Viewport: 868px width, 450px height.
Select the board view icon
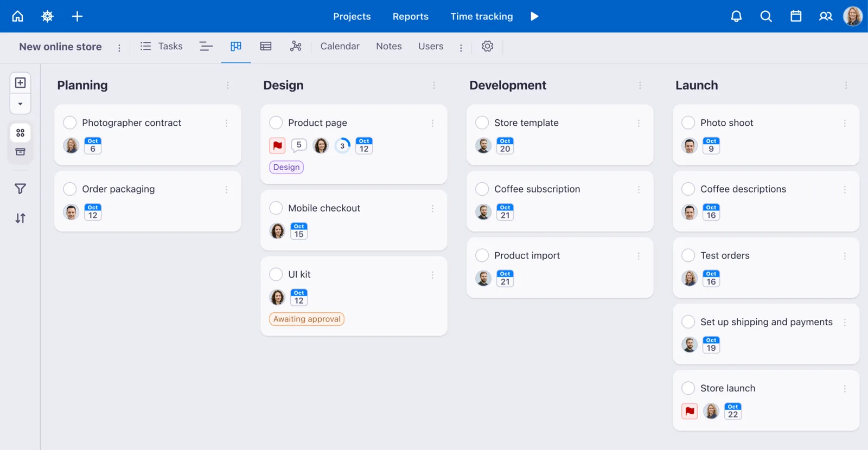click(236, 47)
